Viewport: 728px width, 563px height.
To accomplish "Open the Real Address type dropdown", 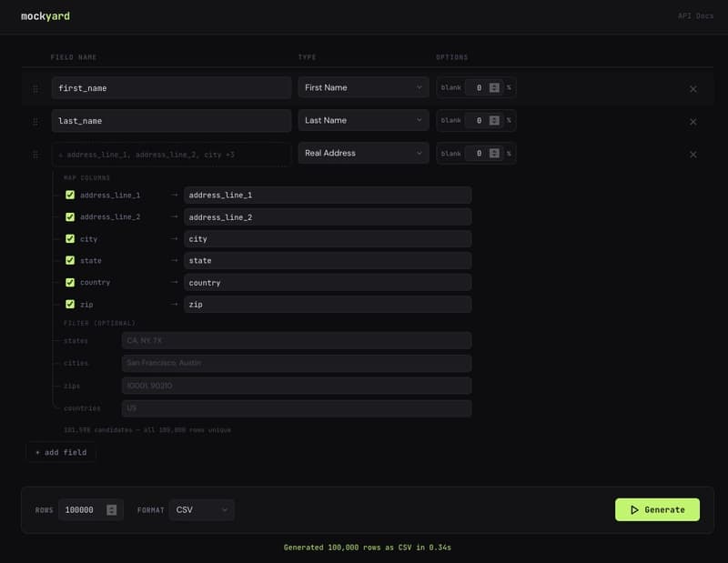I will pos(363,153).
